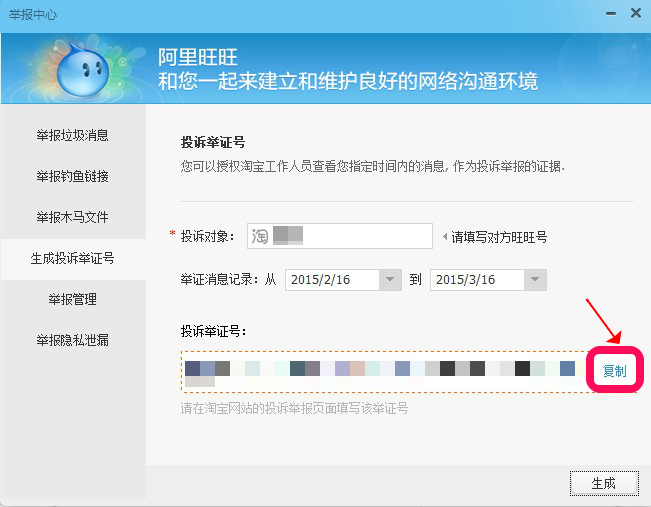The height and width of the screenshot is (507, 651).
Task: Close the 举报中心 window
Action: (x=636, y=13)
